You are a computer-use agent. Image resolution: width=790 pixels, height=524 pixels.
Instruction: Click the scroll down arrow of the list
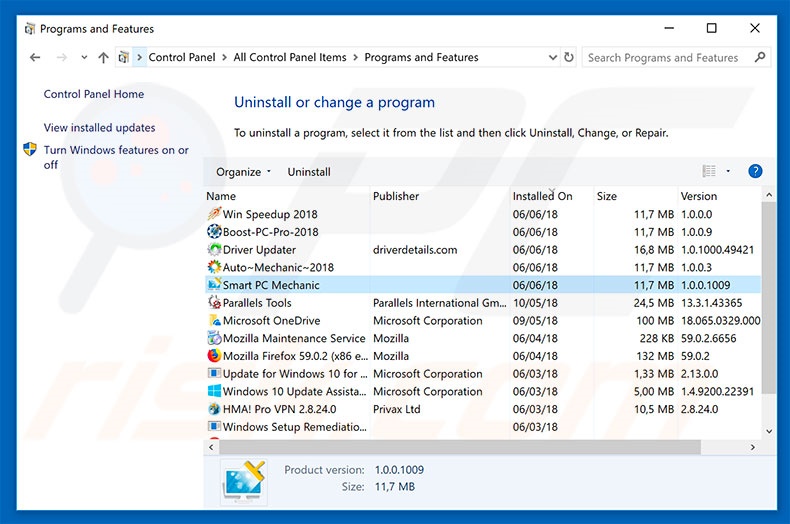pyautogui.click(x=768, y=431)
